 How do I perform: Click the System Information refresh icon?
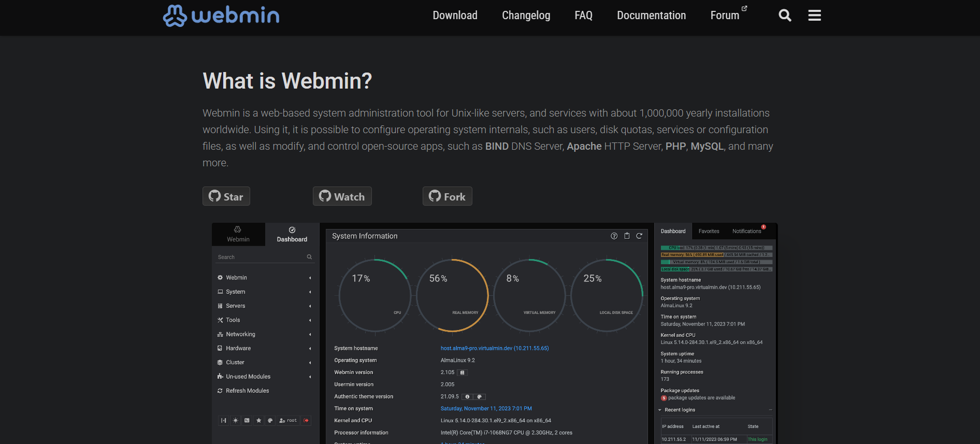pos(639,236)
